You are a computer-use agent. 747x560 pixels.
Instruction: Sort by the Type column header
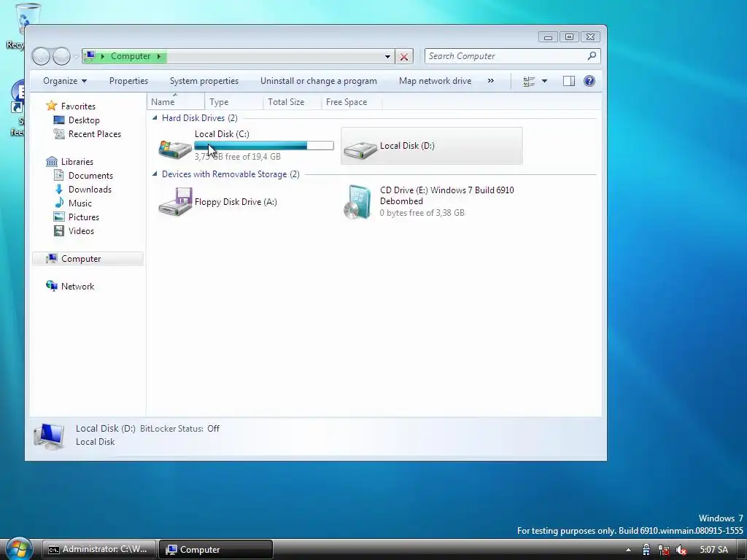[234, 102]
